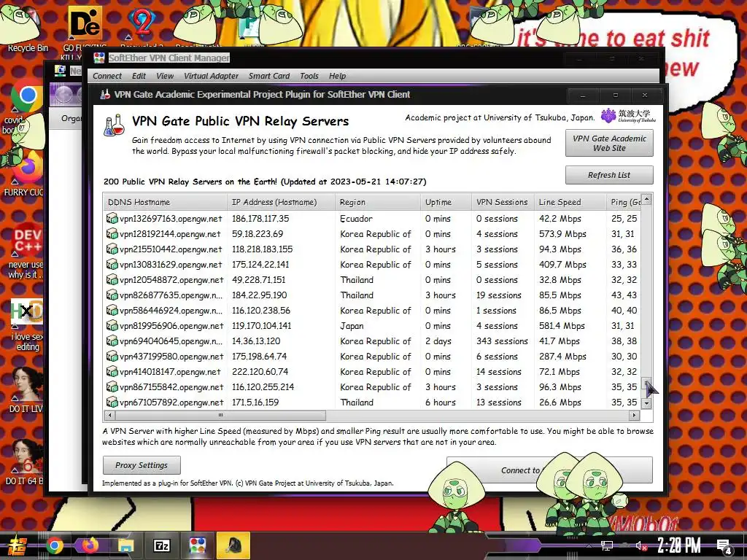747x560 pixels.
Task: Open the Start menu button
Action: point(16,545)
